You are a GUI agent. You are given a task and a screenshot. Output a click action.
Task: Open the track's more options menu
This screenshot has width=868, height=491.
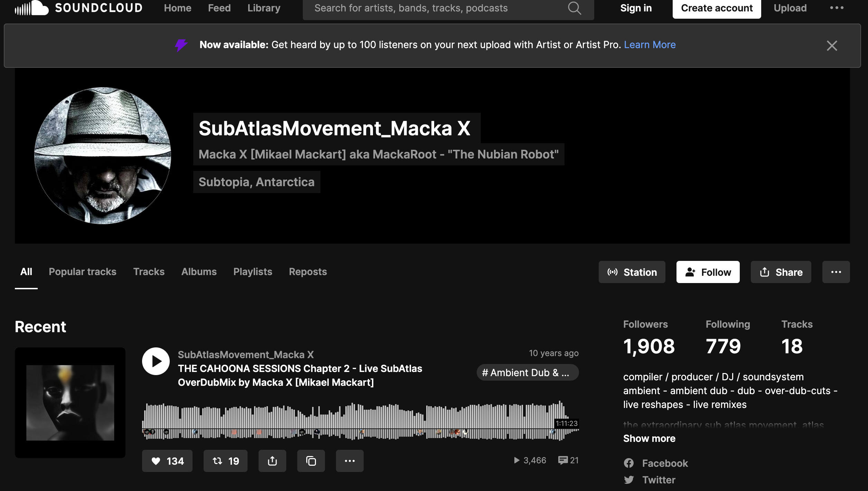[x=350, y=461]
